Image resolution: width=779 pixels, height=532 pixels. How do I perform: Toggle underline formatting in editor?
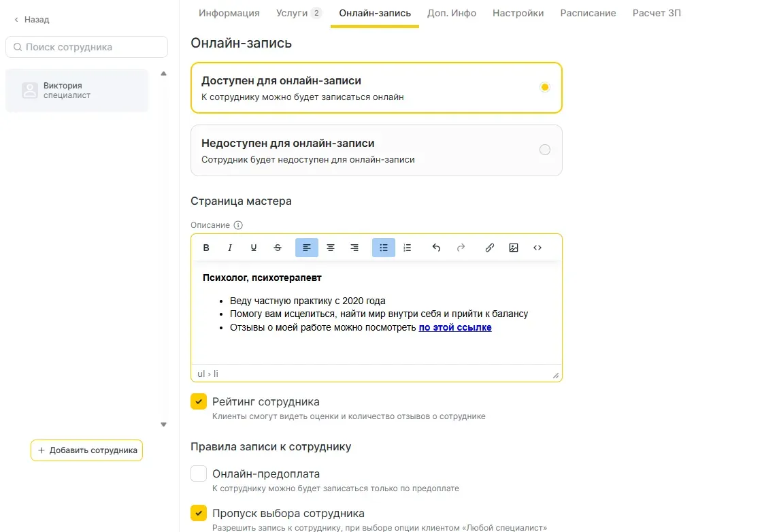(x=254, y=248)
